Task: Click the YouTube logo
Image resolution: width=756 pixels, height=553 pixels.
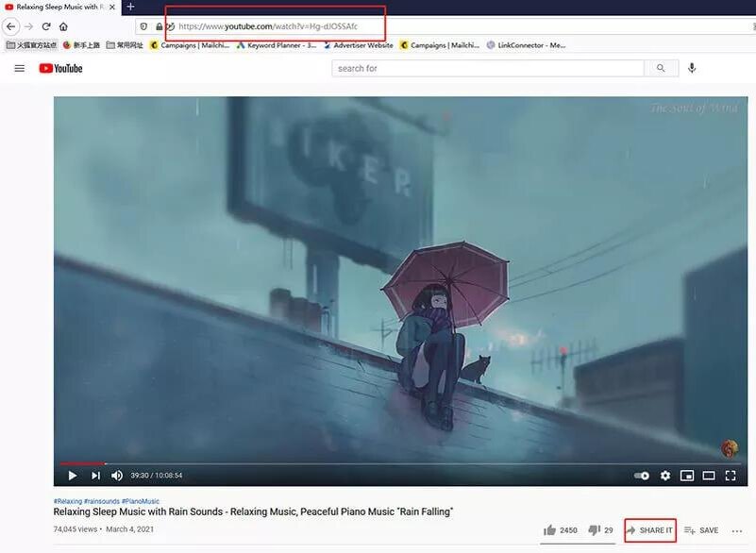Action: pyautogui.click(x=60, y=69)
